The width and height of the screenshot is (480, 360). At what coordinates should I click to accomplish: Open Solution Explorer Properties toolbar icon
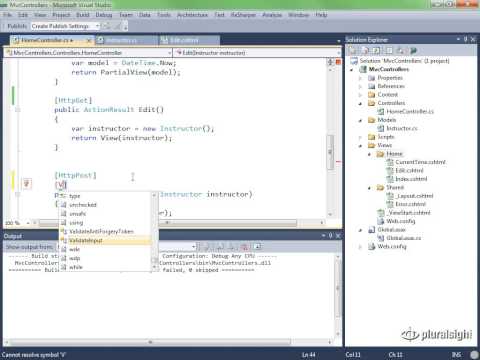[x=352, y=51]
